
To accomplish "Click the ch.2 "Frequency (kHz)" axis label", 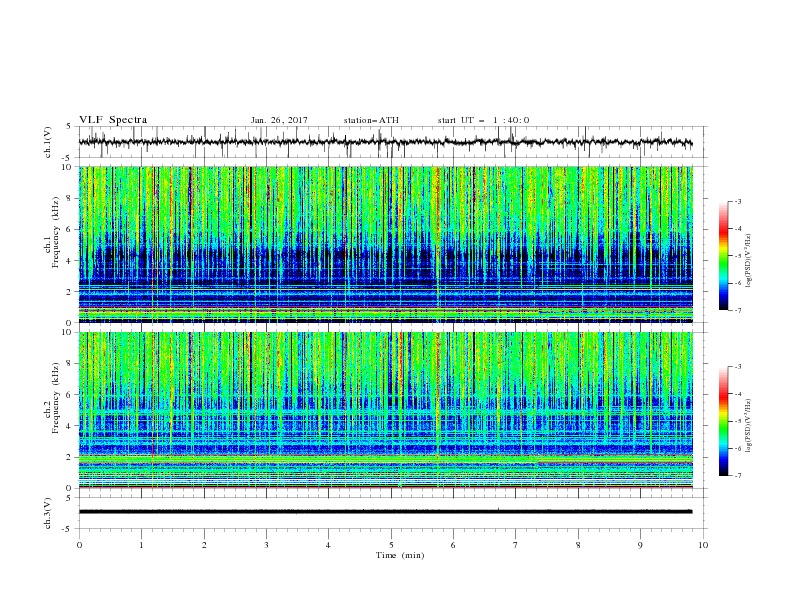I will pos(56,398).
